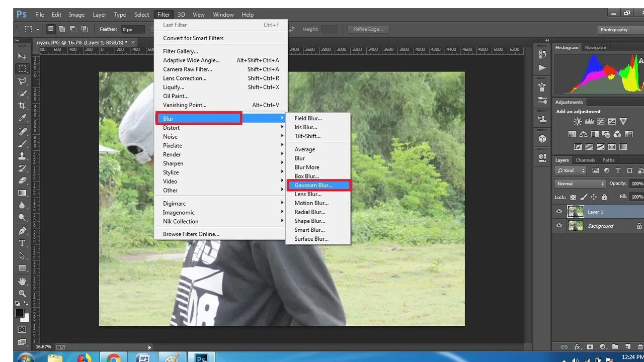
Task: Swap foreground and background colors
Action: point(26,304)
